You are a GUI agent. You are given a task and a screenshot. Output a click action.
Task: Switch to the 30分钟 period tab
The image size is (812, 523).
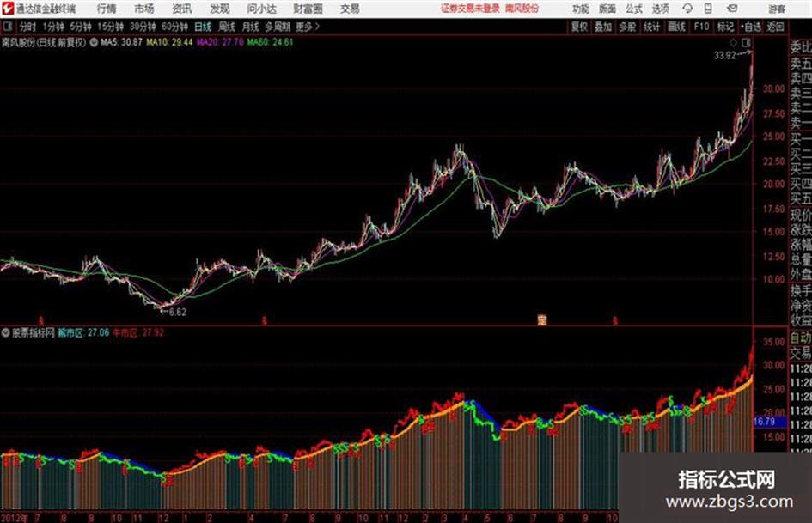(143, 27)
